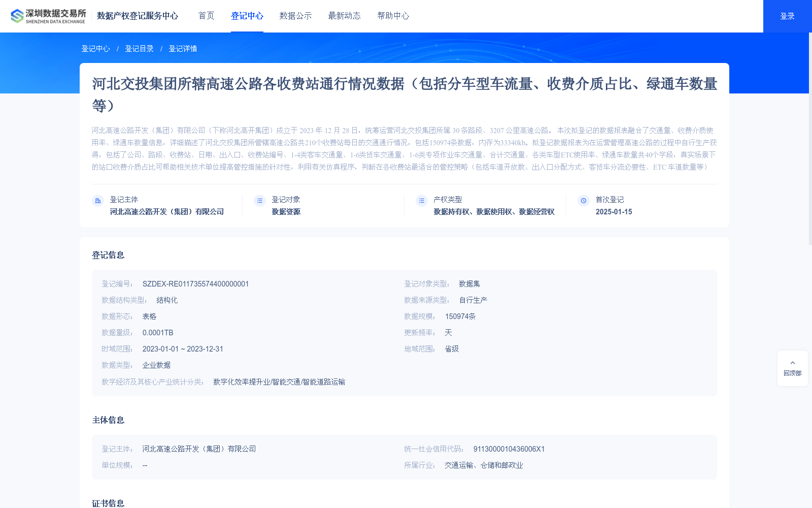Click the registration number SZDEX-RE011735574400000001
The image size is (812, 508).
195,284
